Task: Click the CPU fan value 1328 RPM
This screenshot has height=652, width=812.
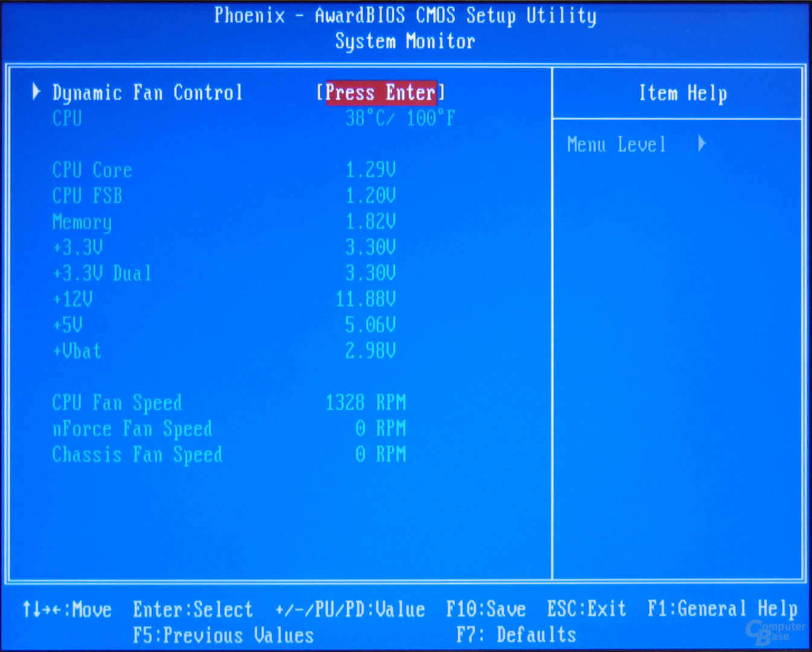Action: 366,403
